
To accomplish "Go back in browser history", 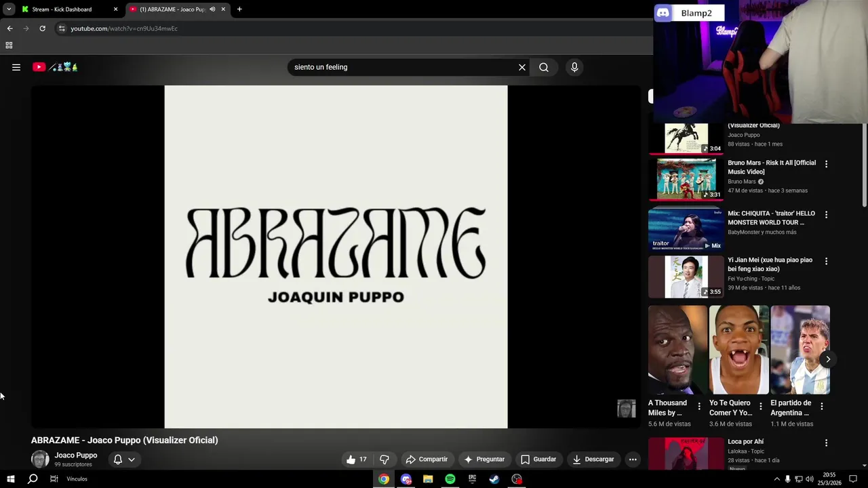I will pos(9,28).
